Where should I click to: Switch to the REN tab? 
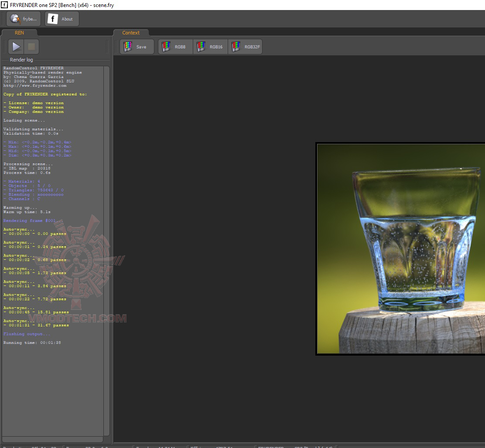click(x=19, y=33)
